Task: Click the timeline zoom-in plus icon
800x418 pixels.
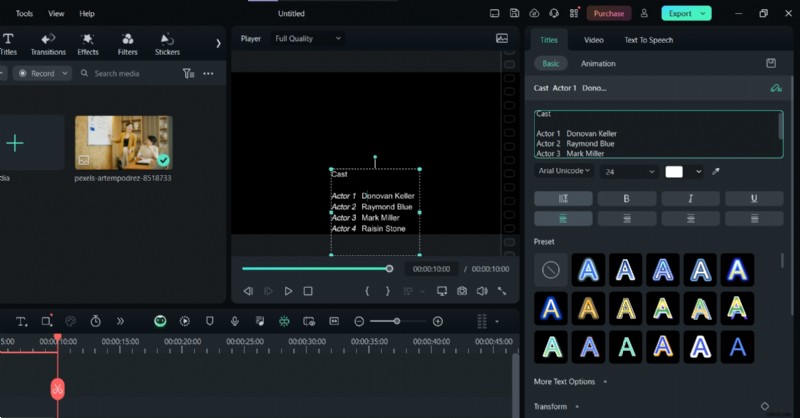Action: coord(437,321)
